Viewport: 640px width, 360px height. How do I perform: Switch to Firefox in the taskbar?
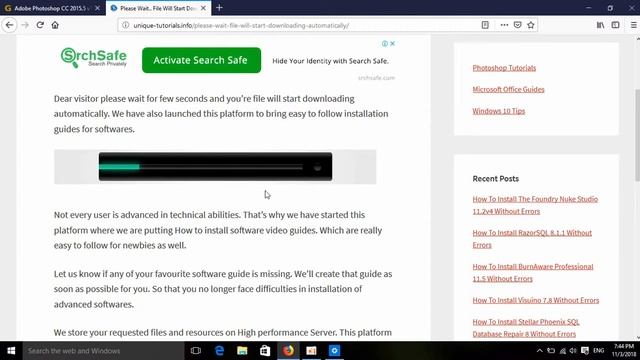pyautogui.click(x=288, y=351)
